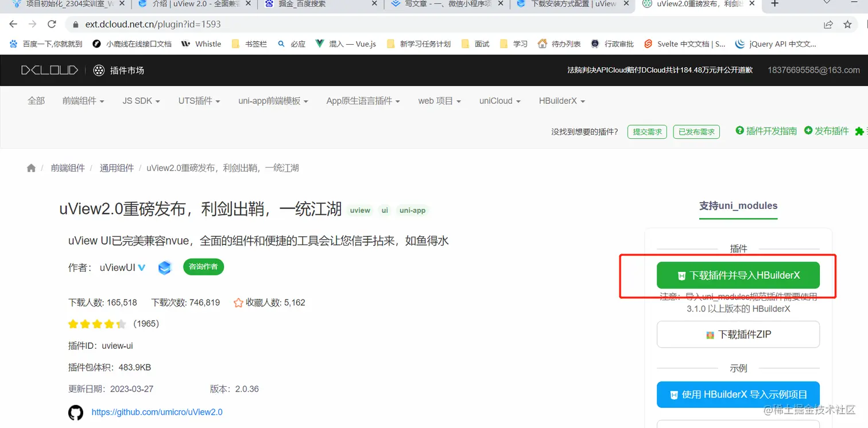Click the five-star rating row
The image size is (868, 428).
[x=97, y=324]
